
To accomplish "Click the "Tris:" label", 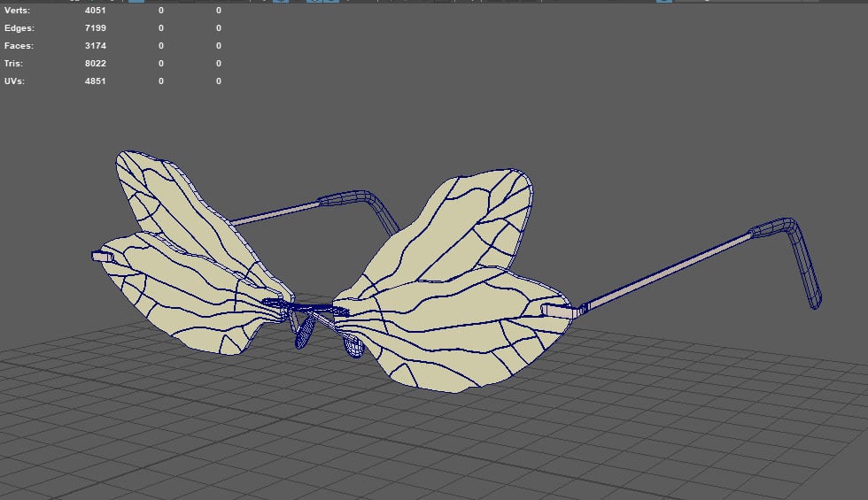I will point(13,64).
